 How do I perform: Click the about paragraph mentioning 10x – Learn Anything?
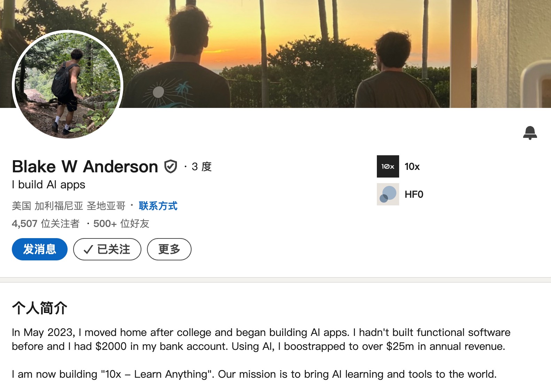point(254,374)
